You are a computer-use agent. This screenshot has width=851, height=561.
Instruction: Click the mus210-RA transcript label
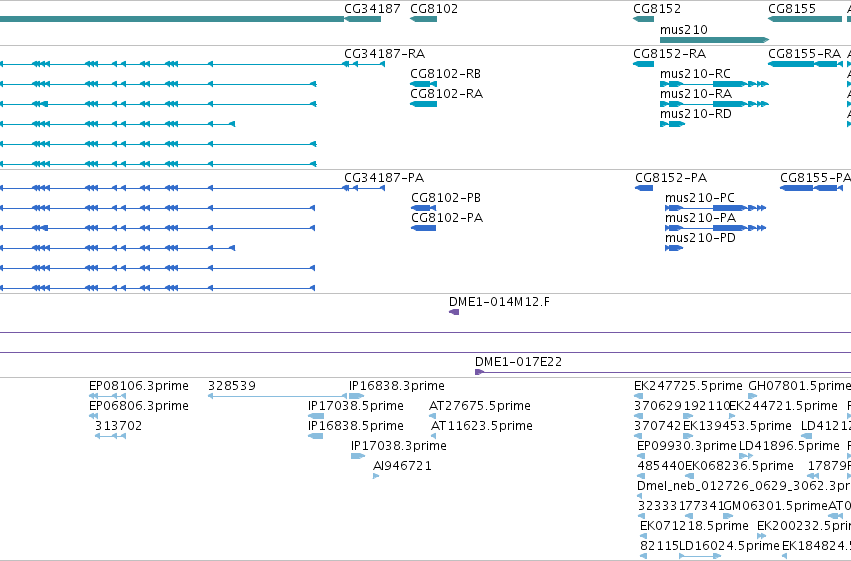696,94
